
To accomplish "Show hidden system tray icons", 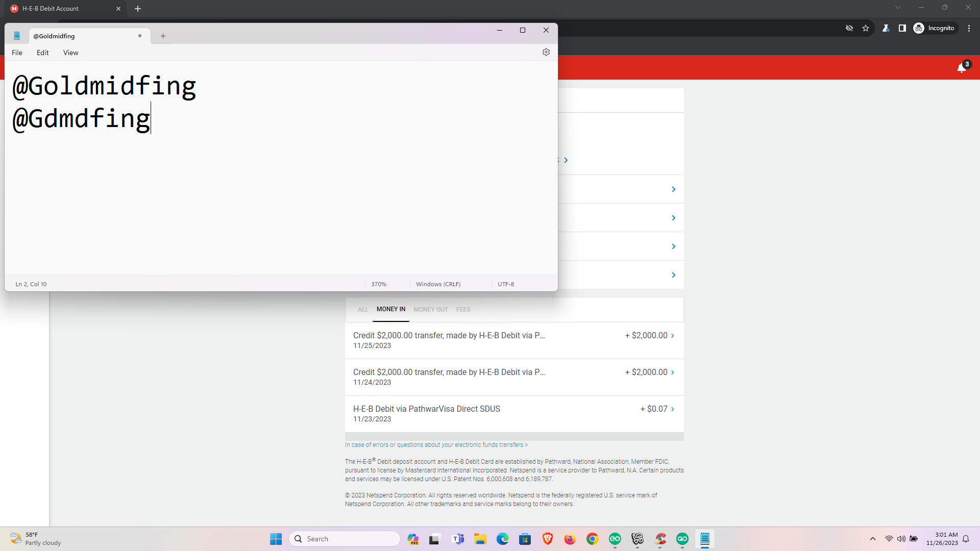I will tap(873, 539).
